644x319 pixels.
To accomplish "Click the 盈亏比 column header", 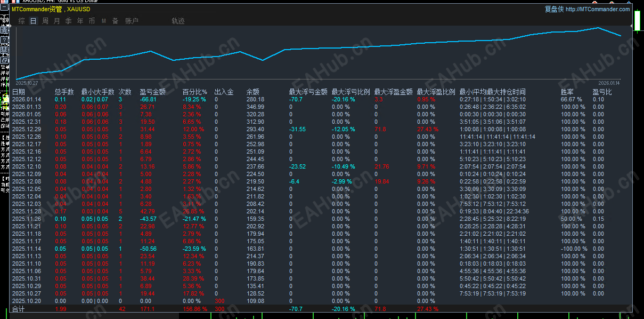I will point(602,92).
